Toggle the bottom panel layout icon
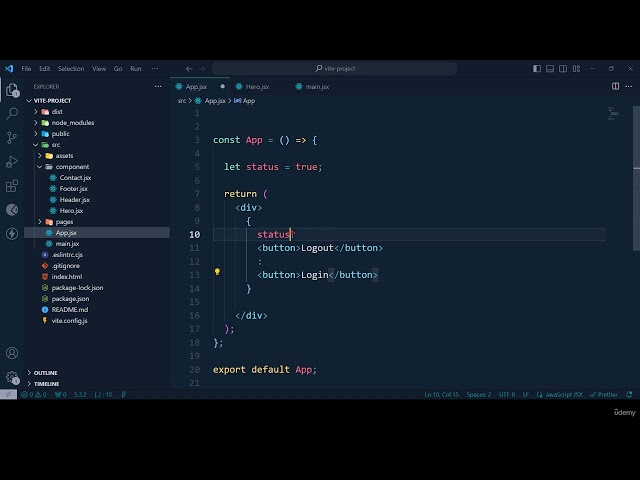 pyautogui.click(x=550, y=69)
